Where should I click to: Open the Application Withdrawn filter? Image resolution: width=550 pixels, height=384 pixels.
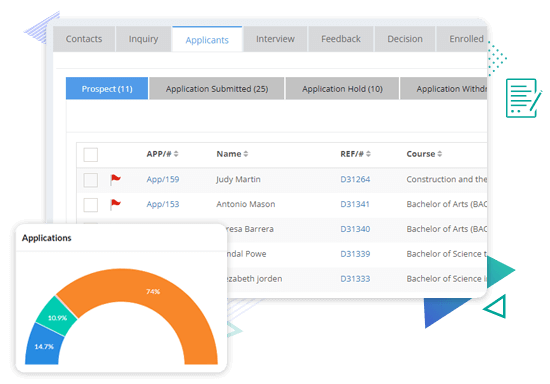click(x=444, y=89)
